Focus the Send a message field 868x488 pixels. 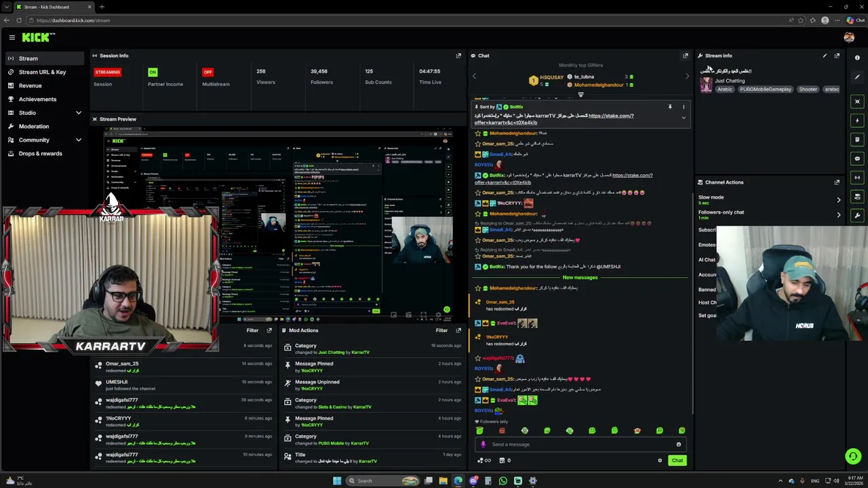[581, 445]
